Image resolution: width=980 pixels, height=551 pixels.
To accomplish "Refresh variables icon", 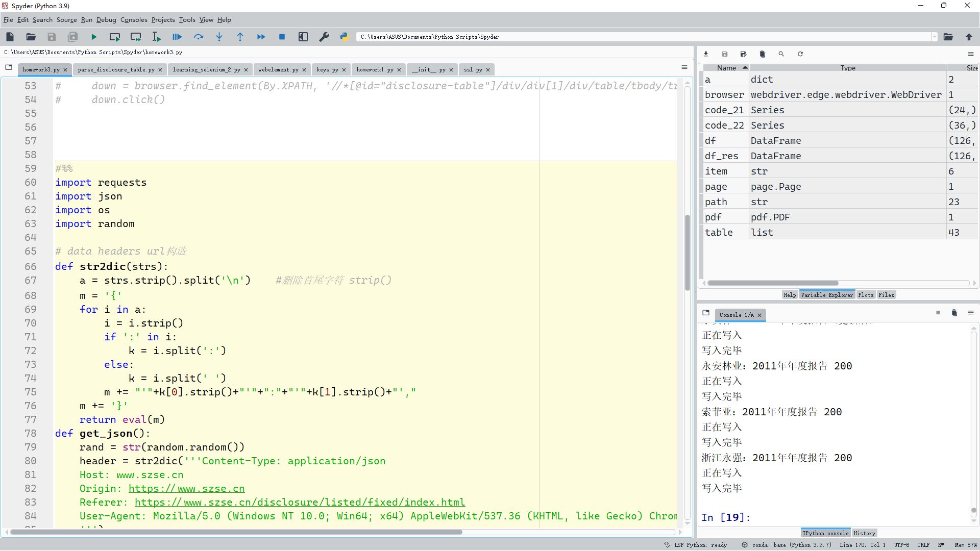I will pyautogui.click(x=800, y=54).
